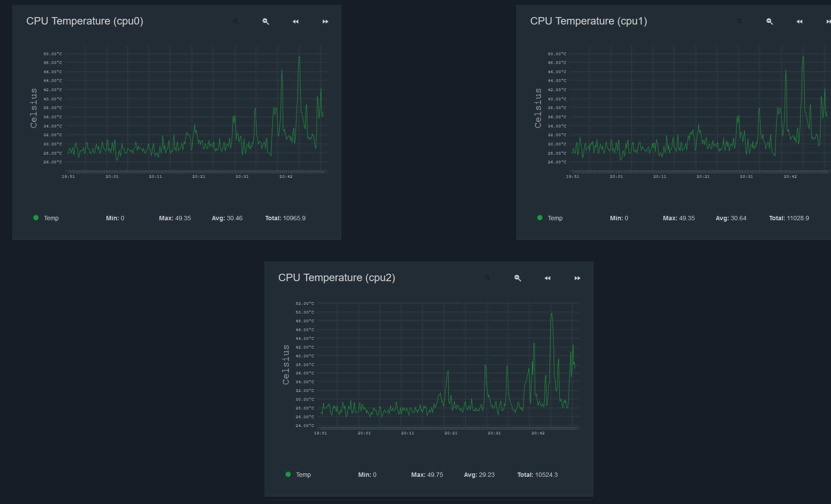Click the CPU Temperature (cpu0) title
The image size is (831, 504).
85,21
